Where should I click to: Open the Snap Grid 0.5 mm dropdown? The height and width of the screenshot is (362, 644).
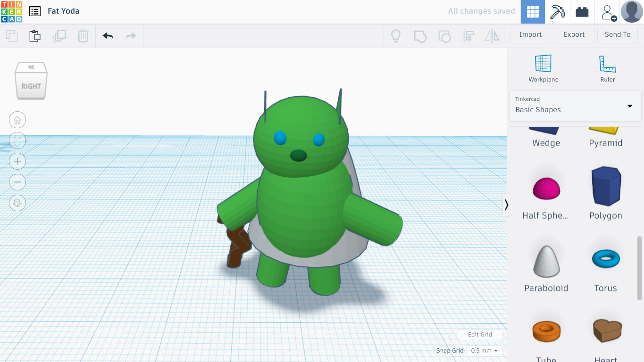coord(484,351)
